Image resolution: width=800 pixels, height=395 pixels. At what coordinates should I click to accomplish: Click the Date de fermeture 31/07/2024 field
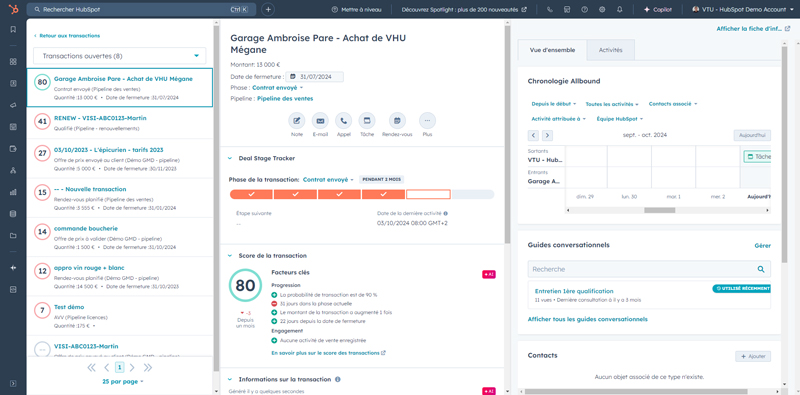click(x=314, y=77)
